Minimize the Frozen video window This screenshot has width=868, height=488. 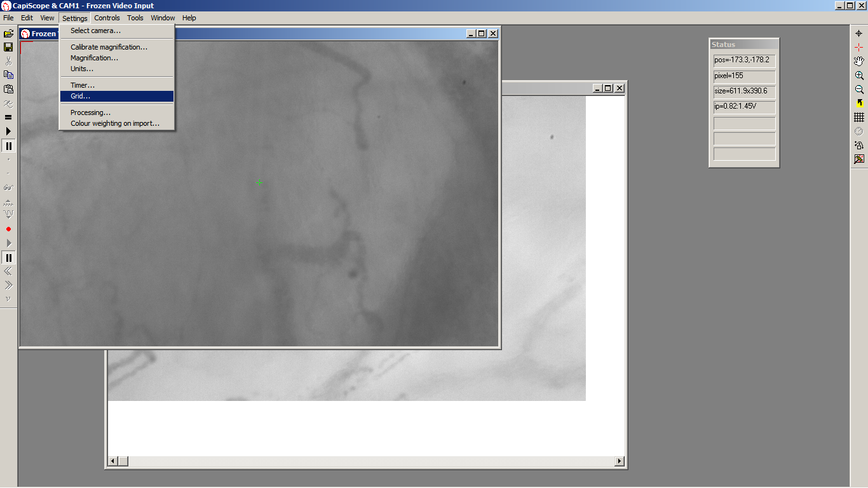(x=471, y=34)
